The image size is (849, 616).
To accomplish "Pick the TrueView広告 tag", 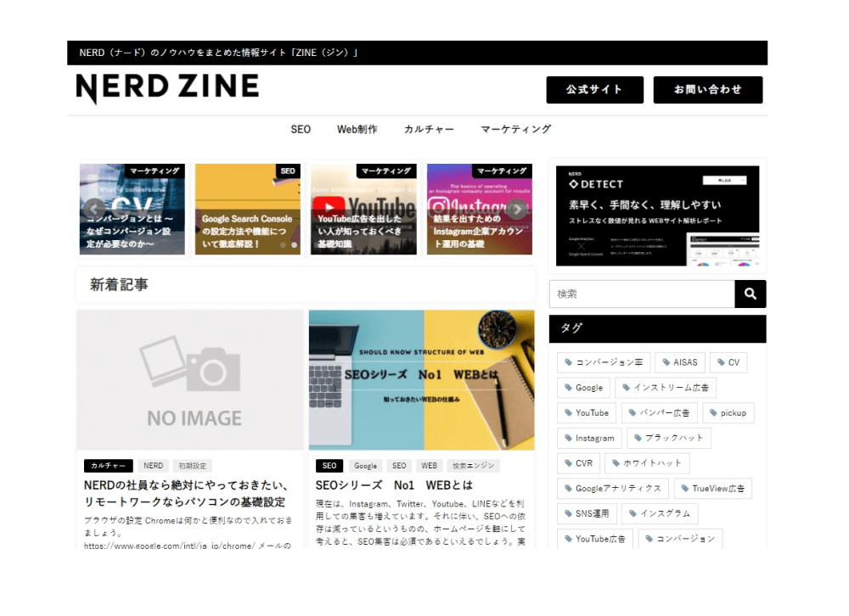I will 712,489.
